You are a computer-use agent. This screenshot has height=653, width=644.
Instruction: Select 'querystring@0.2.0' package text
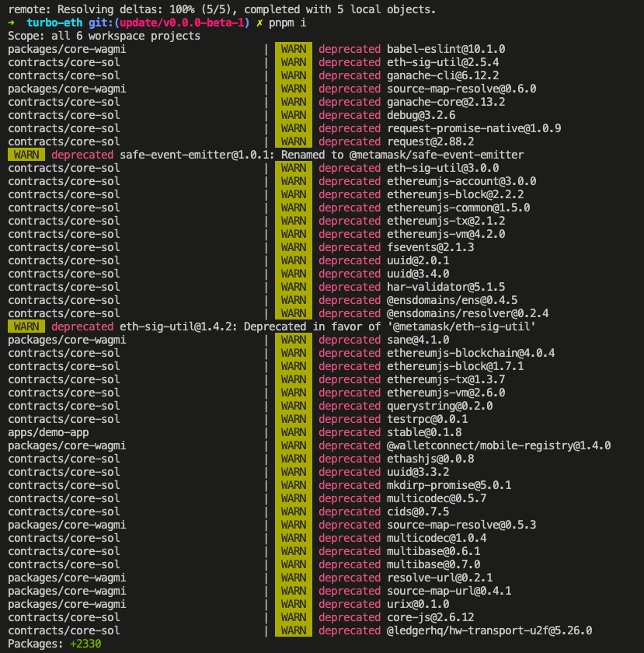440,406
